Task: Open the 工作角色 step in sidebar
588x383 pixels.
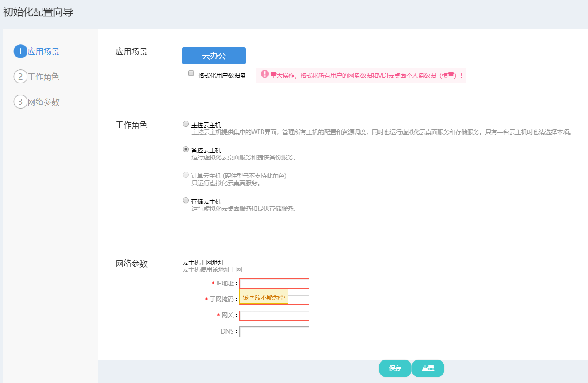Action: coord(43,77)
